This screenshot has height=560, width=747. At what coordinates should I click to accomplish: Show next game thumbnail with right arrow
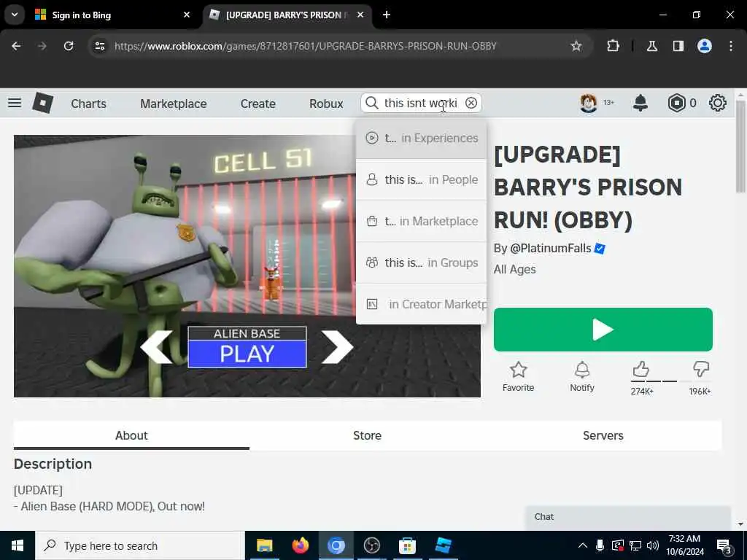337,346
